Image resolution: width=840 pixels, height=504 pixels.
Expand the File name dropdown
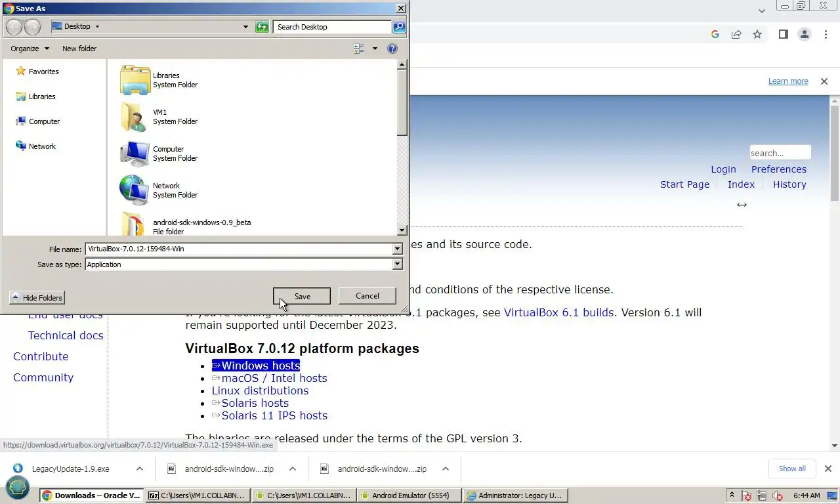(x=397, y=249)
